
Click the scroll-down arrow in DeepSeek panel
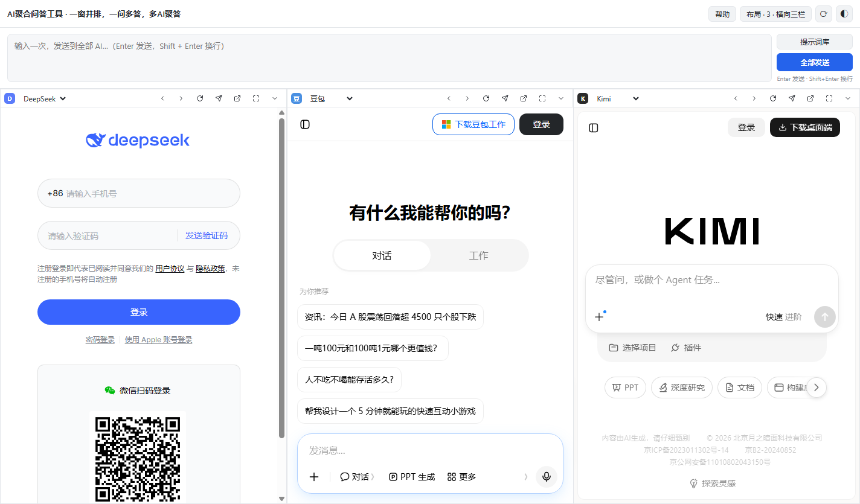click(x=281, y=499)
